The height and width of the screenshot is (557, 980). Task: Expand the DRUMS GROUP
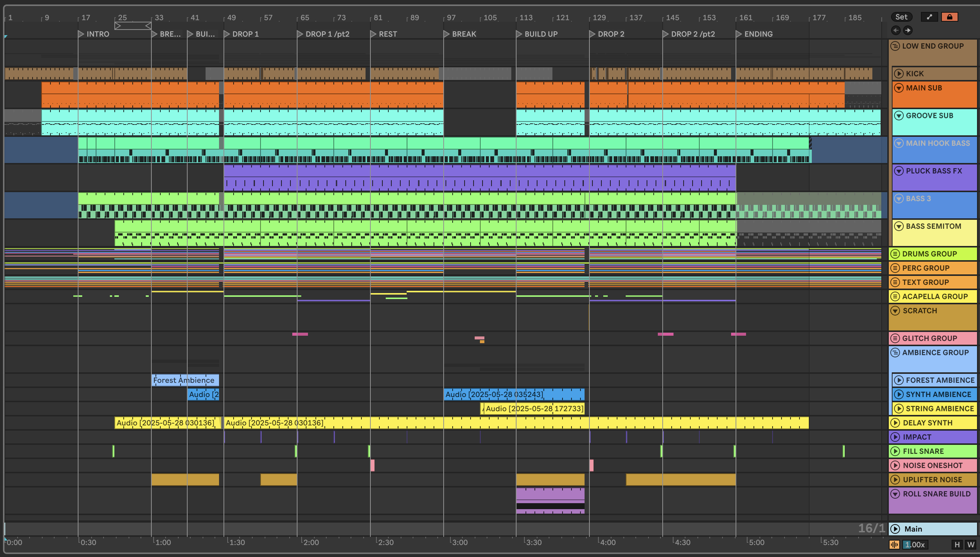[x=895, y=254]
